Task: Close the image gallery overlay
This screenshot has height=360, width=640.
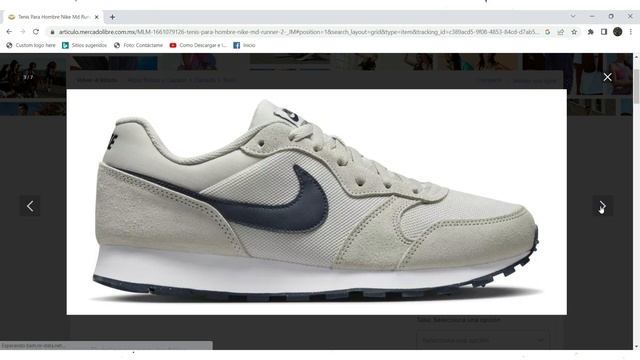Action: [607, 77]
